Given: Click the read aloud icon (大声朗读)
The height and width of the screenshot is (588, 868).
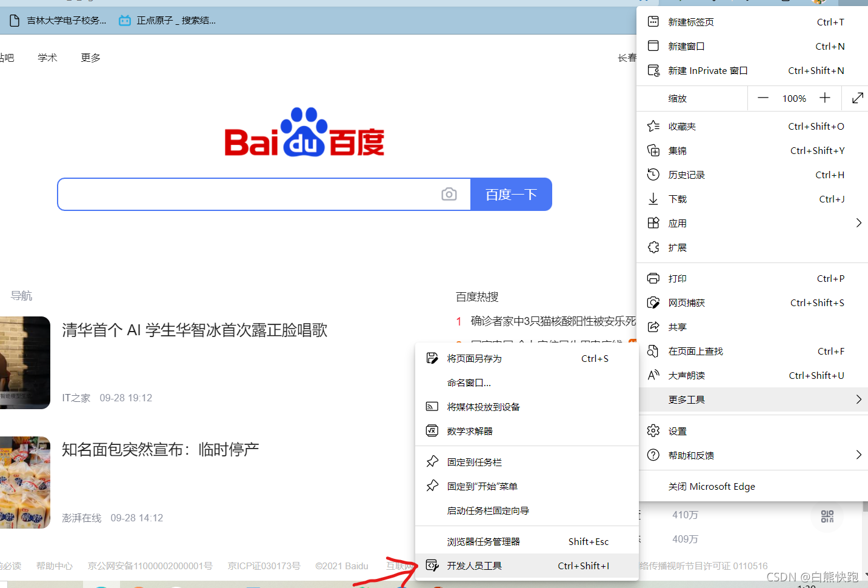Looking at the screenshot, I should [x=653, y=375].
